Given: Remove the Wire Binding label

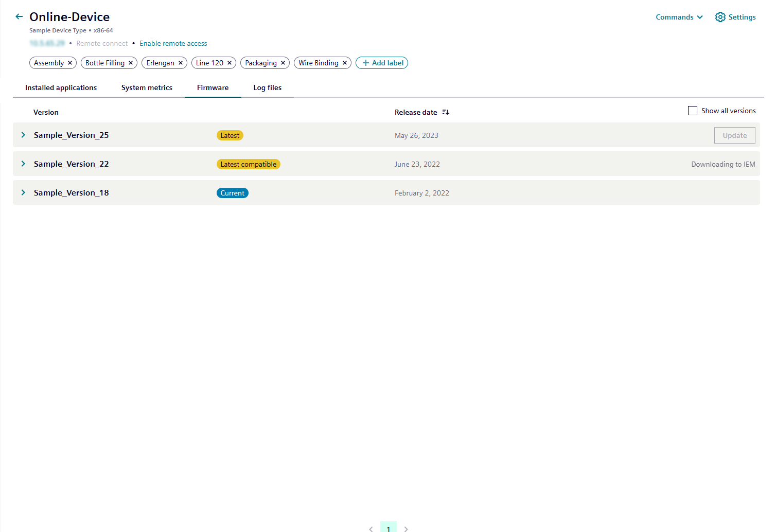Looking at the screenshot, I should [345, 63].
